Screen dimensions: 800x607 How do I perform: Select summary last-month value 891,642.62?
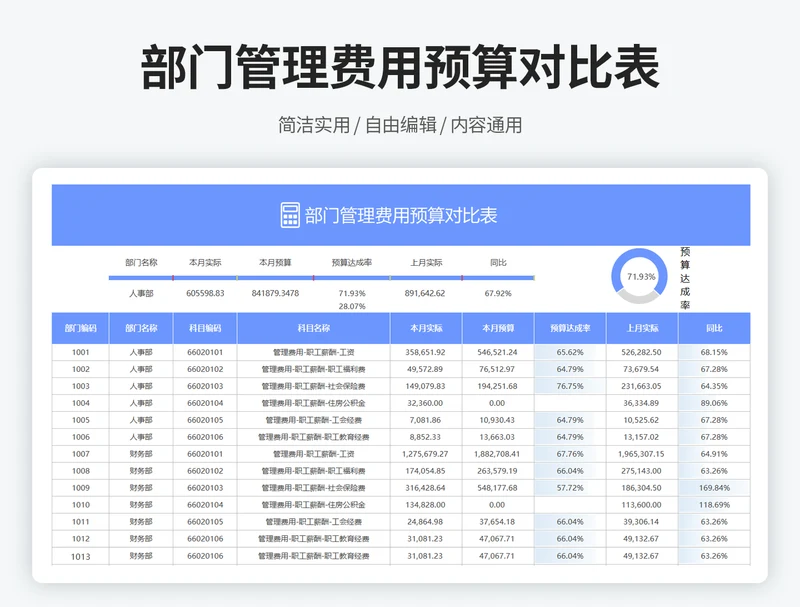point(424,293)
